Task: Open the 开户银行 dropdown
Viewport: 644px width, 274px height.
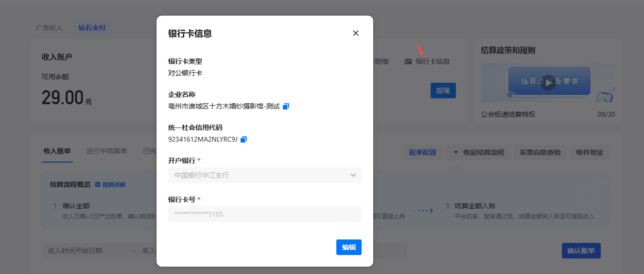Action: coord(264,175)
